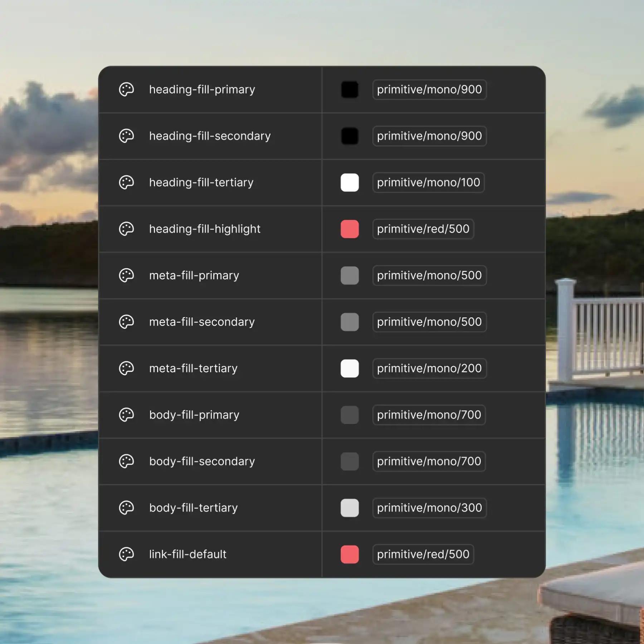Screen dimensions: 644x644
Task: Open the primitive/mono/300 token on body-fill-tertiary
Action: [x=429, y=508]
